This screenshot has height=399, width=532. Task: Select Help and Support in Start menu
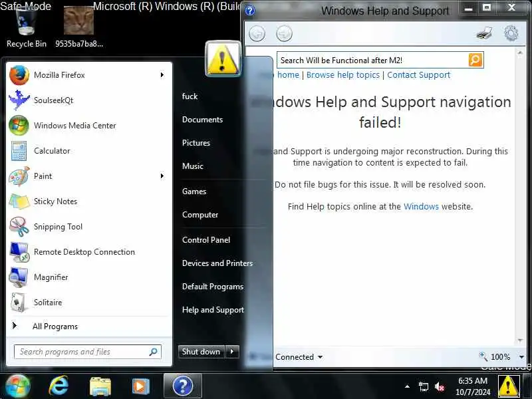coord(213,310)
